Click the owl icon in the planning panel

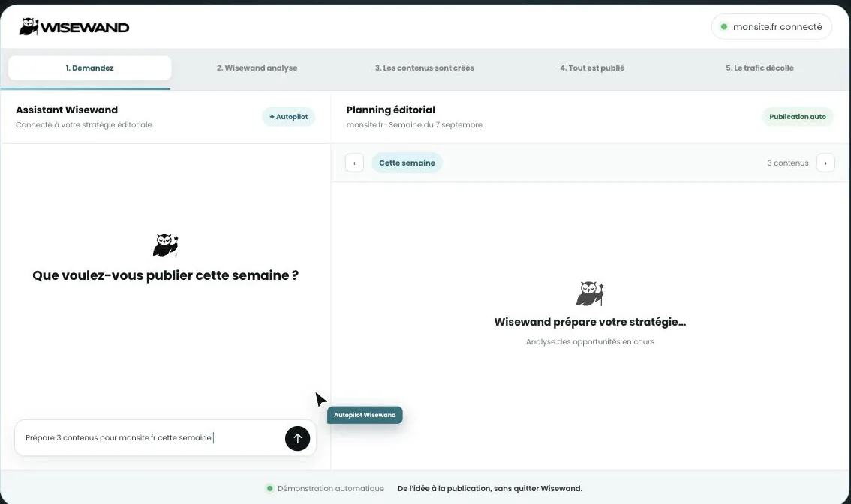tap(590, 293)
